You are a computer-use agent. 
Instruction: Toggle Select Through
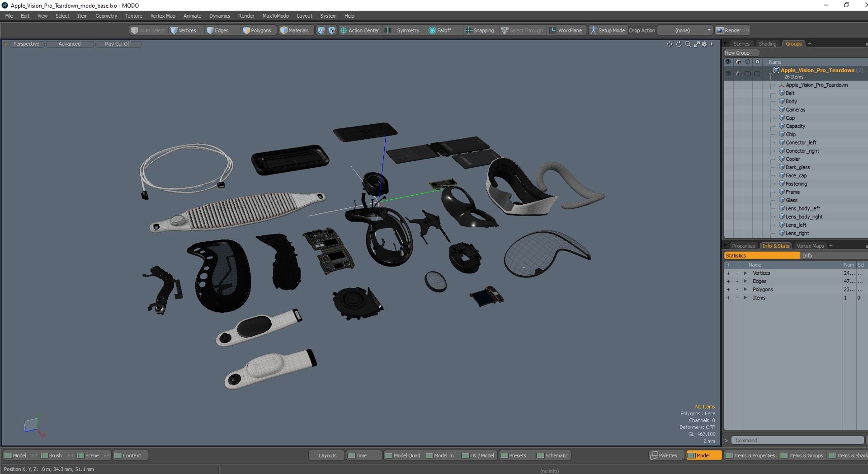click(x=522, y=30)
